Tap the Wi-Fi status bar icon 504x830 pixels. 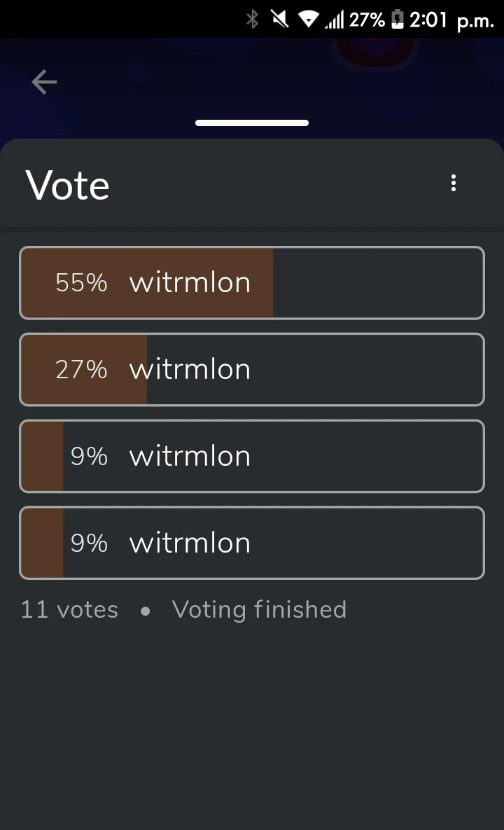click(x=307, y=20)
